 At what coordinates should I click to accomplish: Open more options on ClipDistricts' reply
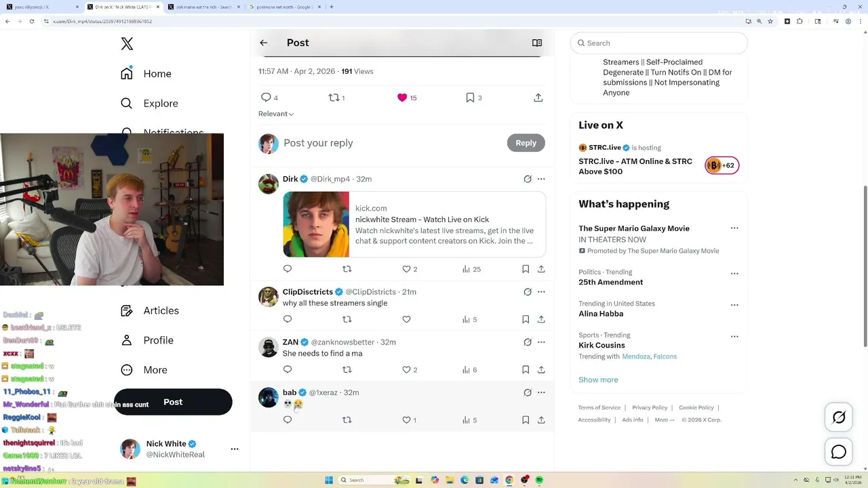(541, 292)
